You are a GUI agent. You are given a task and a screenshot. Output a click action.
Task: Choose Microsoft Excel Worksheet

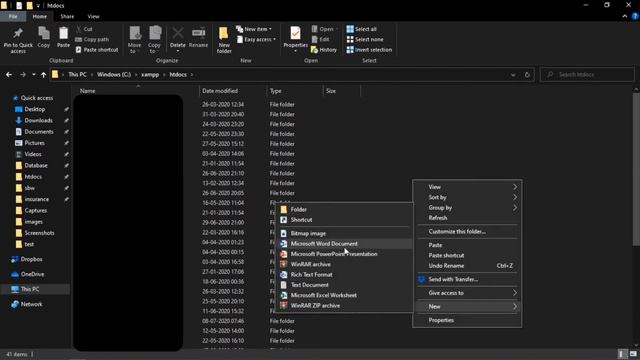tap(344, 295)
